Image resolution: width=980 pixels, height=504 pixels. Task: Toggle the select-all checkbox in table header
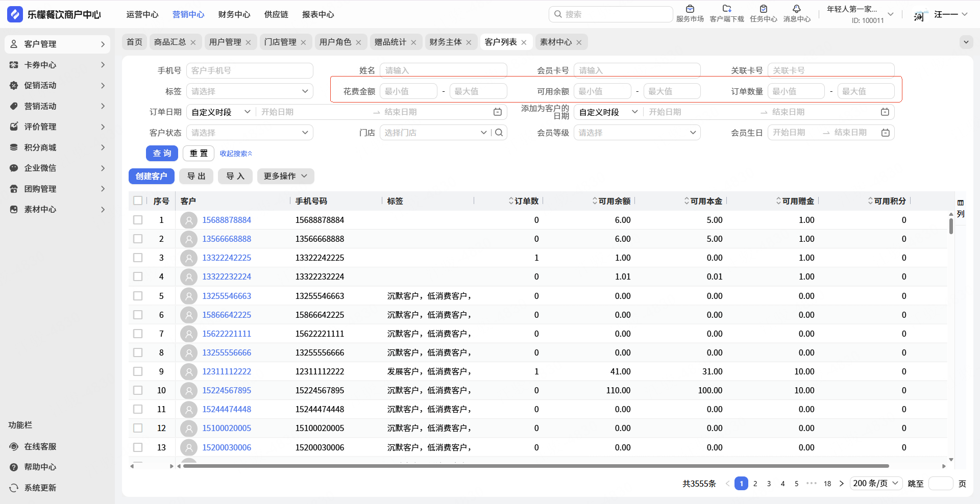tap(138, 201)
